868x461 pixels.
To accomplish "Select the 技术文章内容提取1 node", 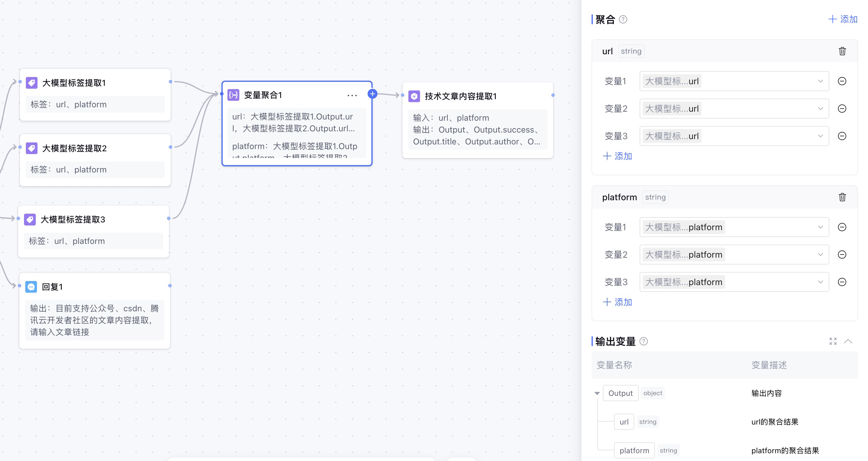I will pyautogui.click(x=460, y=96).
